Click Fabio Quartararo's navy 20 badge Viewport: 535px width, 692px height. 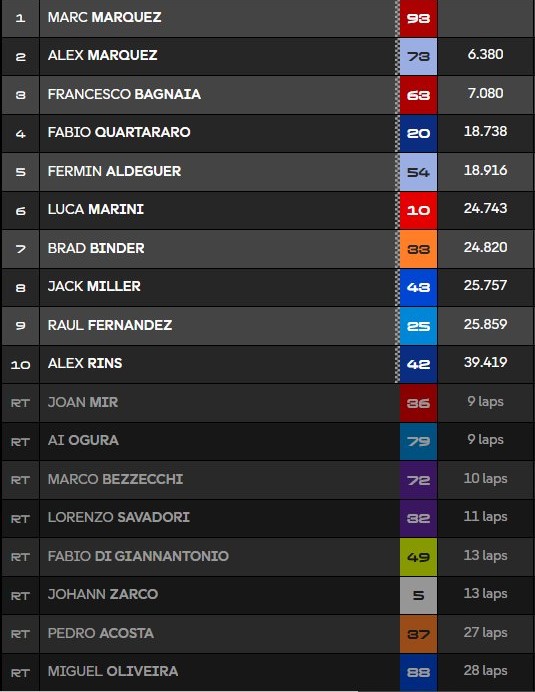tap(418, 133)
